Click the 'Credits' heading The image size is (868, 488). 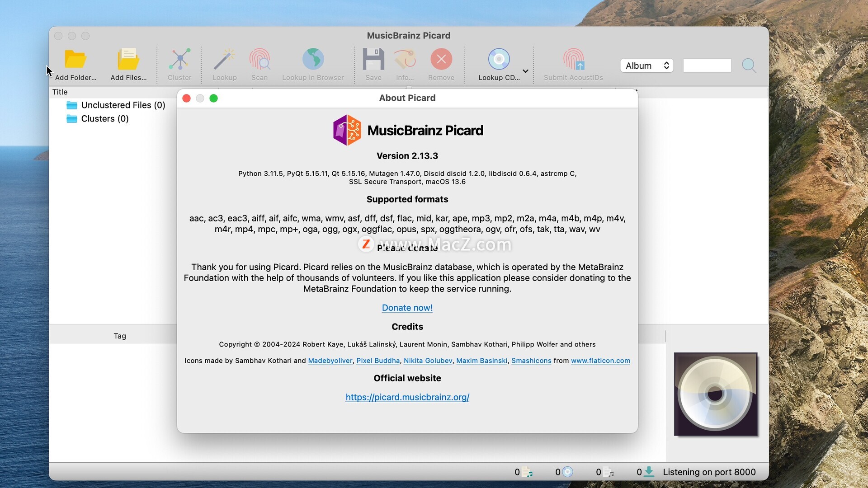[x=407, y=327]
